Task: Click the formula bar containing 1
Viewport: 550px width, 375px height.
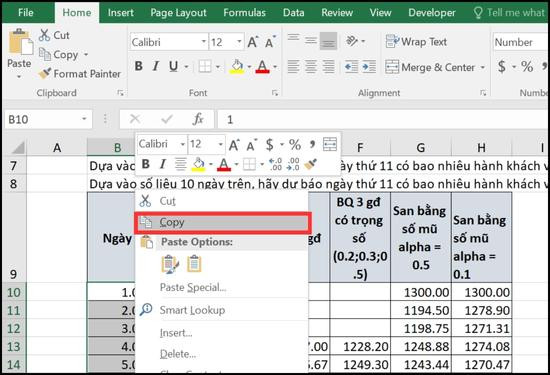Action: 383,120
